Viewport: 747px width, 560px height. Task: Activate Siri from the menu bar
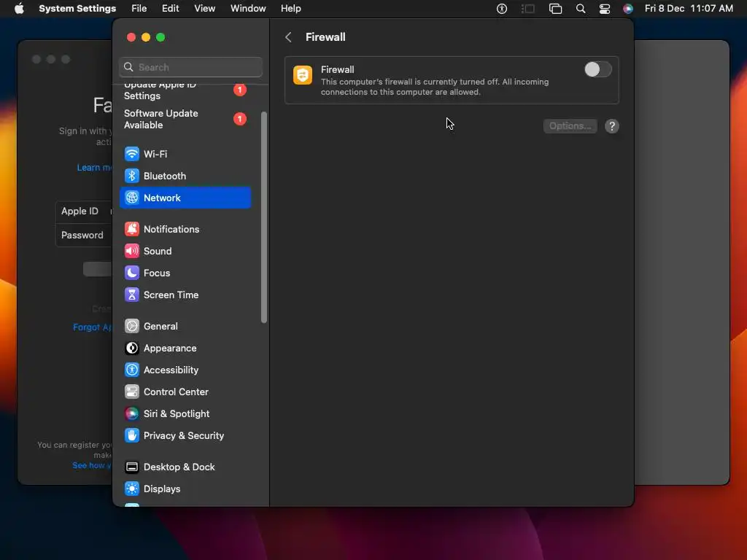[628, 9]
